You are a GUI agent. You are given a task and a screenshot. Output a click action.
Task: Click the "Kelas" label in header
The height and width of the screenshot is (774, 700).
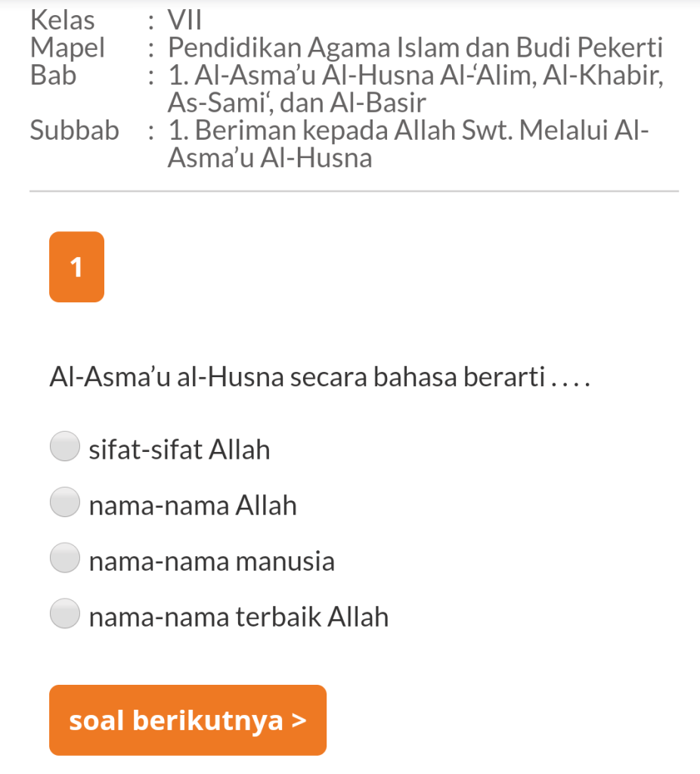[63, 20]
